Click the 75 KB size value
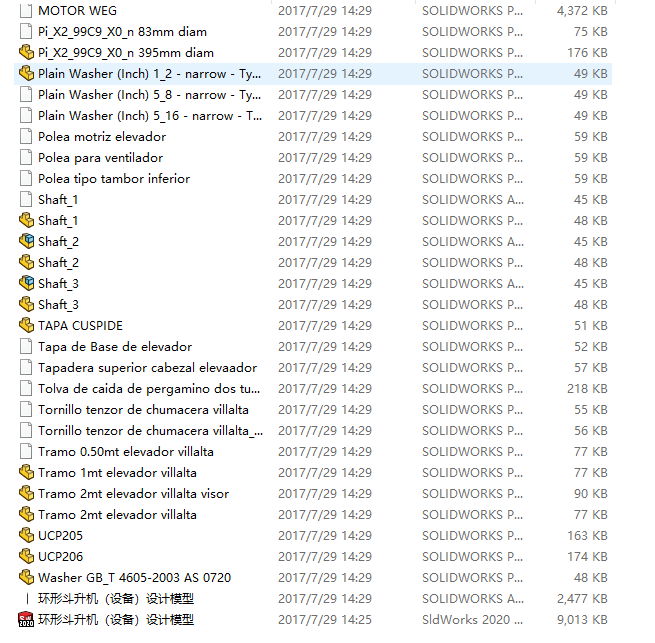655x643 pixels. (x=590, y=32)
